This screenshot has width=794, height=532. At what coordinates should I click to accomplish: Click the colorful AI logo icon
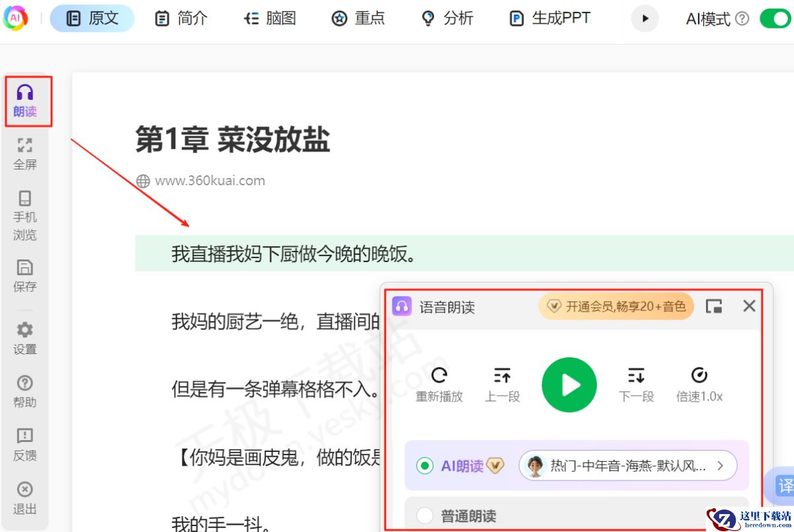15,19
